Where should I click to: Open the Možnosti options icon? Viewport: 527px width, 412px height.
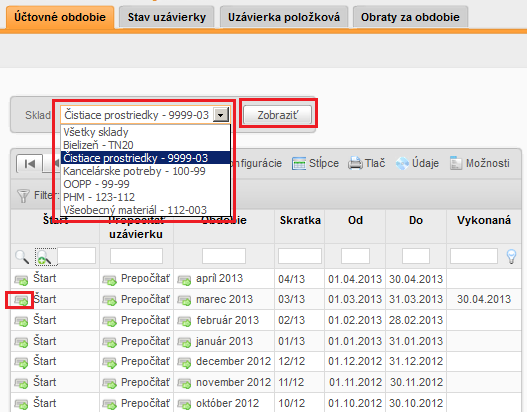coord(456,164)
